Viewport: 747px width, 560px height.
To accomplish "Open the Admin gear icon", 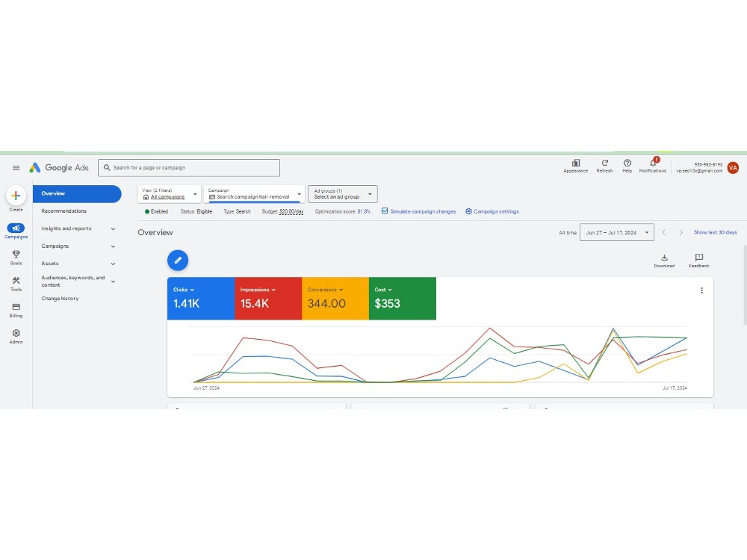I will [x=16, y=333].
